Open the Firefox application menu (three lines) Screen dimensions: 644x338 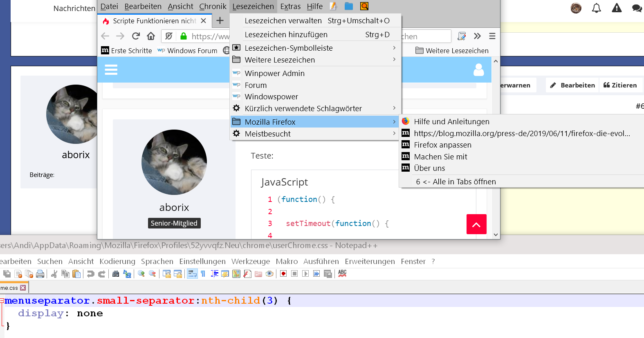click(x=492, y=36)
